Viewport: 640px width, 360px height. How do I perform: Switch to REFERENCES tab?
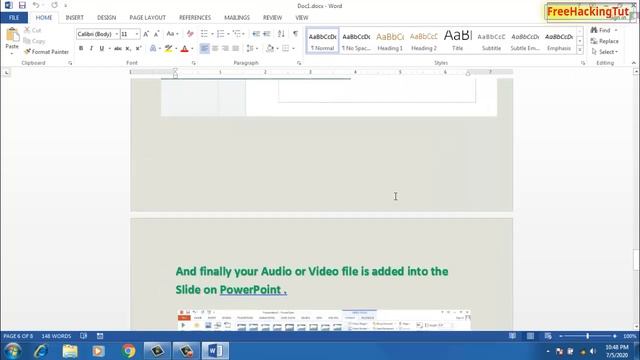click(195, 18)
